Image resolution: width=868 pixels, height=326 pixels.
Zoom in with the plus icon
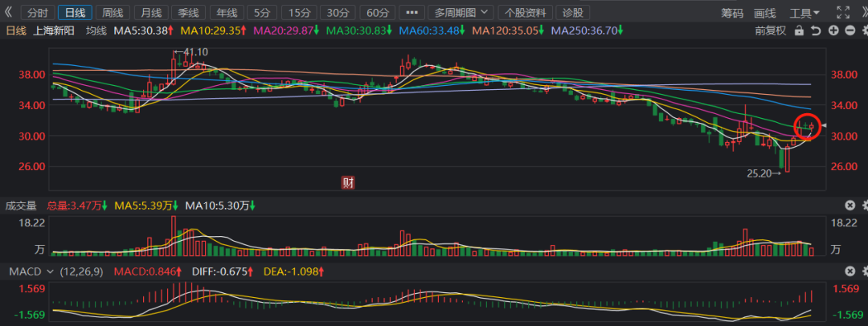pos(833,31)
